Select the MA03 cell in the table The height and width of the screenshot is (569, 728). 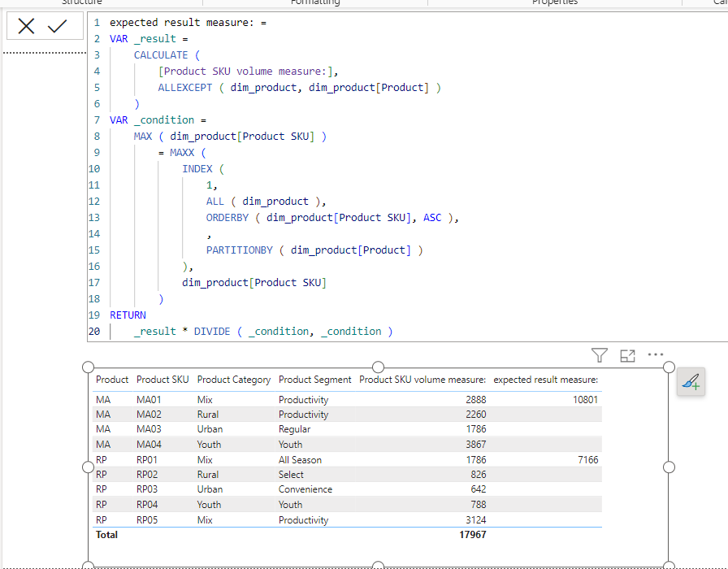(x=149, y=429)
